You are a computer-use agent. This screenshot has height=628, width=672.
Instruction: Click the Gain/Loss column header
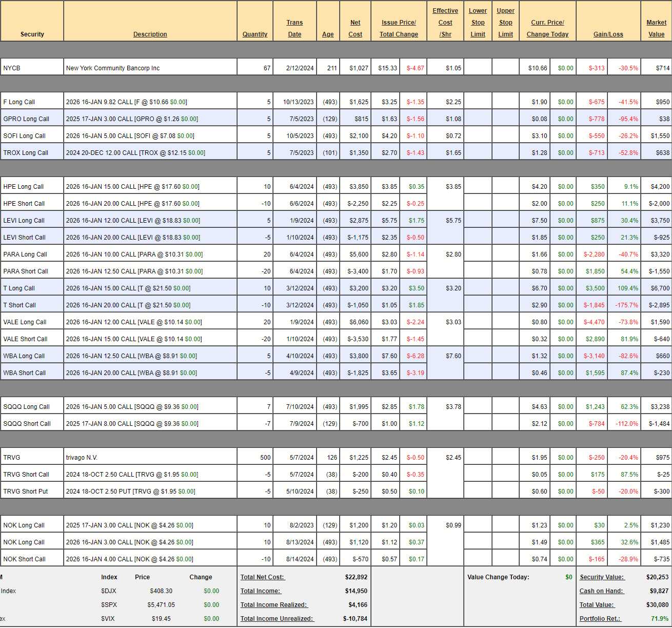point(608,34)
